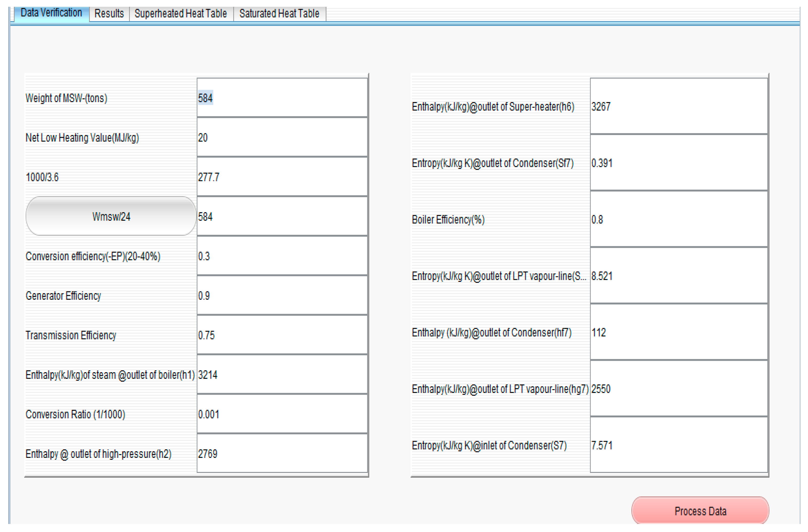The height and width of the screenshot is (532, 808).
Task: Click the boiler outlet enthalpy h1 field
Action: point(282,375)
